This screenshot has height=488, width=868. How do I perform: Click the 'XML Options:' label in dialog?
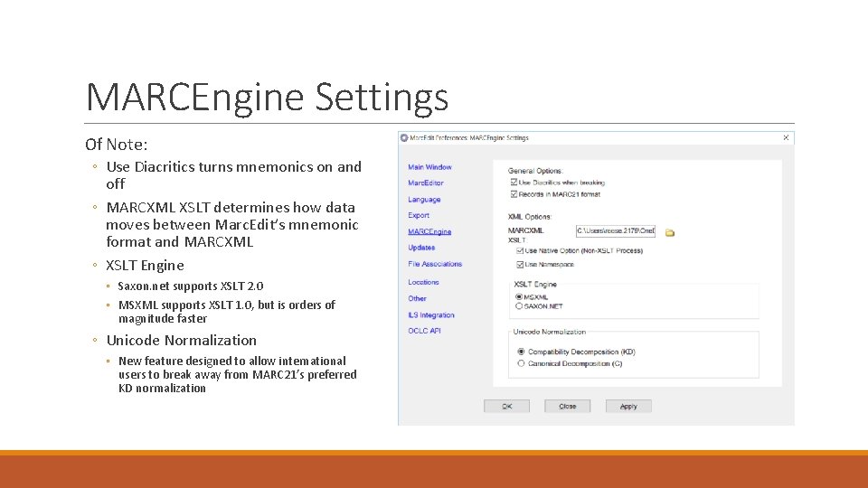pyautogui.click(x=530, y=217)
